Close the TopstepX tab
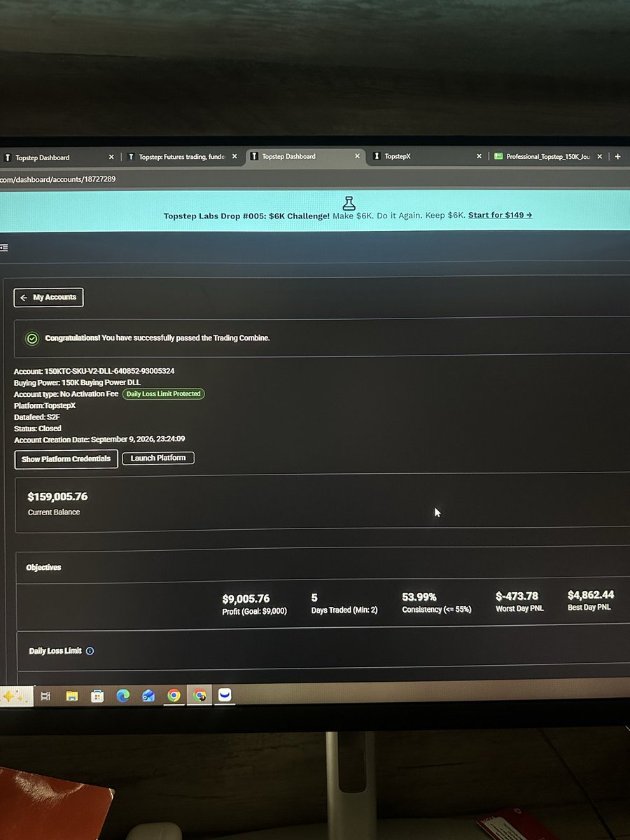The width and height of the screenshot is (630, 840). (479, 157)
